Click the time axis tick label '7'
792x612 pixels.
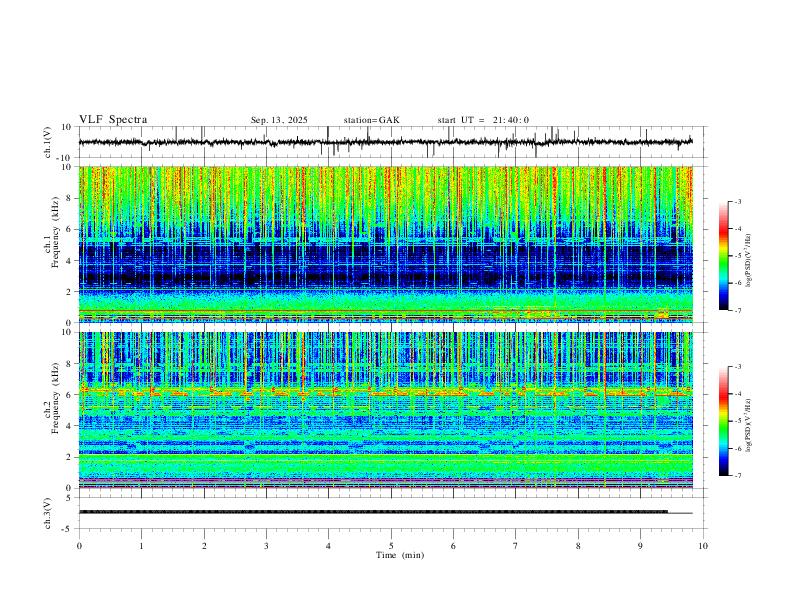(516, 546)
